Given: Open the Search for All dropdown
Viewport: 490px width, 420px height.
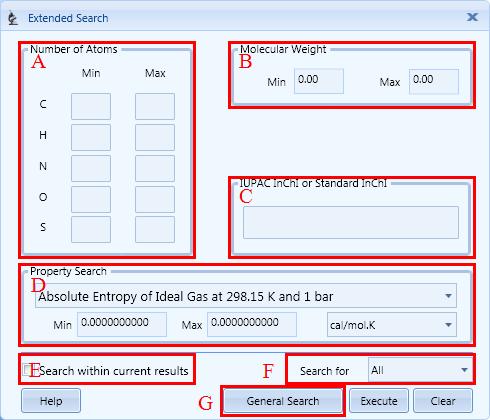Looking at the screenshot, I should [420, 370].
